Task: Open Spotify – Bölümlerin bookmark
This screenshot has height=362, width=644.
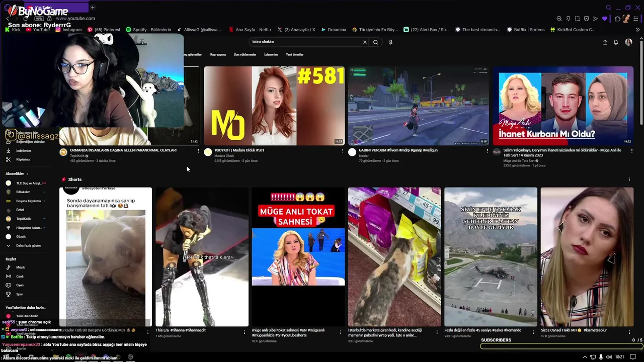Action: [x=148, y=30]
